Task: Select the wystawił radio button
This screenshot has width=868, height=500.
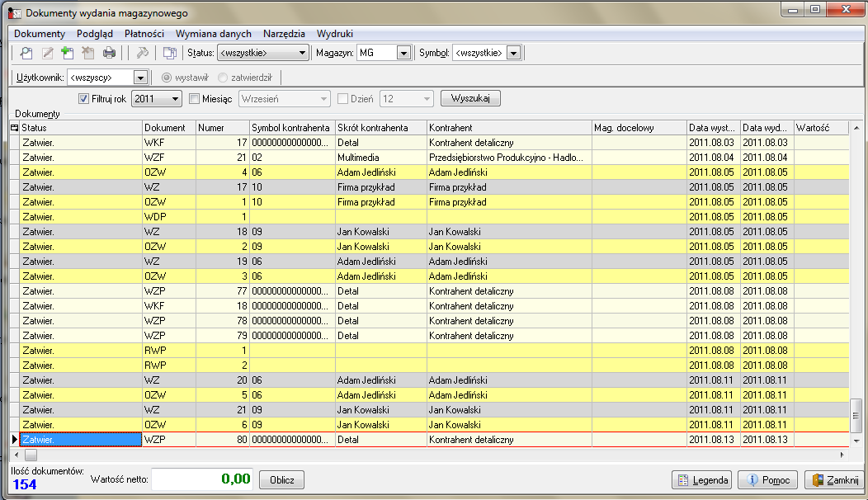Action: tap(166, 78)
